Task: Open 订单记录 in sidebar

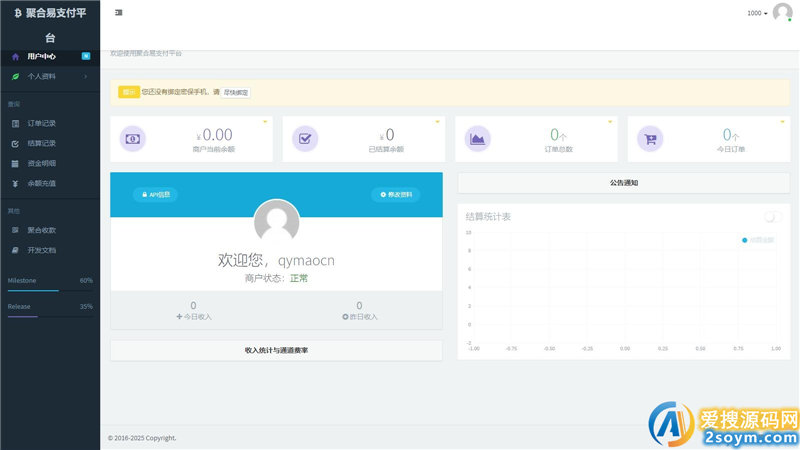Action: [x=41, y=123]
